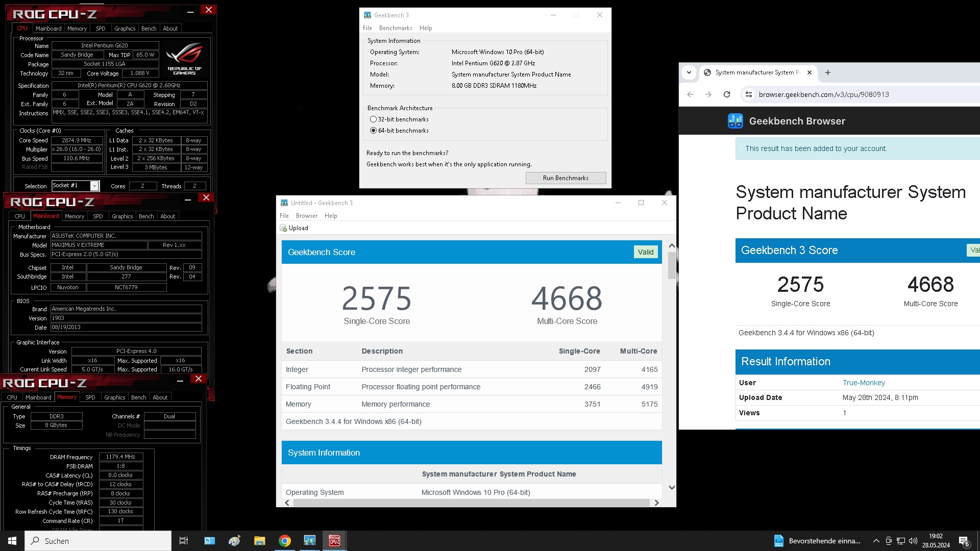Click the taskbar clock showing 19:02

point(936,541)
